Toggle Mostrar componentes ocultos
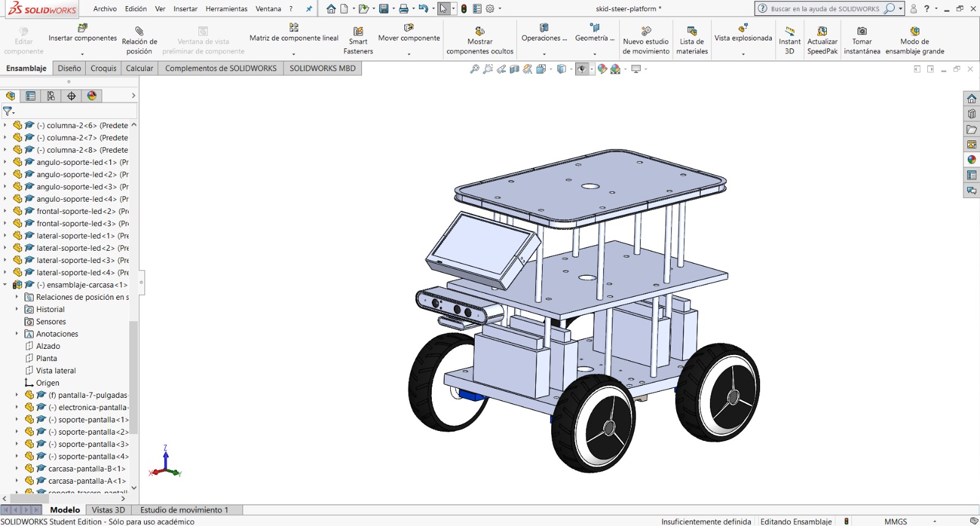The image size is (980, 526). [480, 31]
